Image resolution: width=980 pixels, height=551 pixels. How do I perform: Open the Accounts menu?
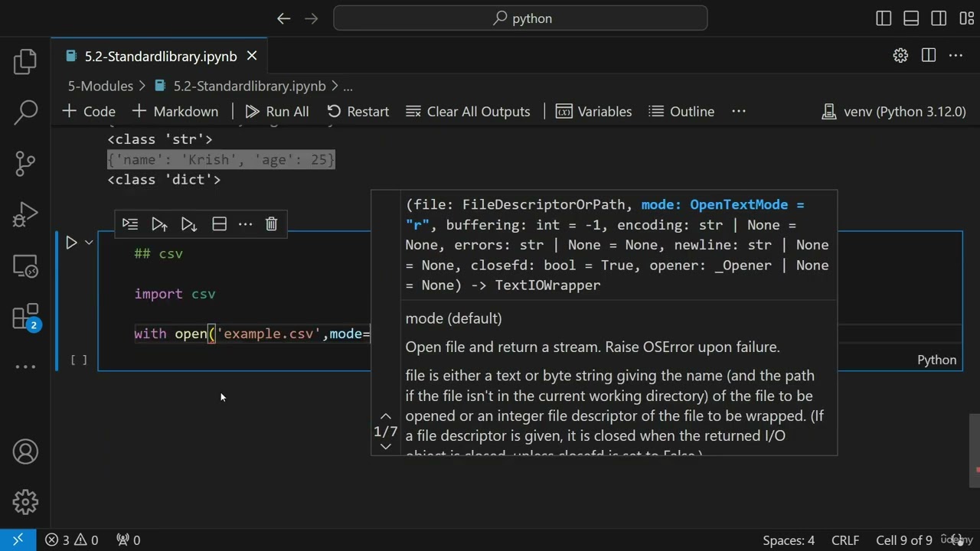[25, 452]
